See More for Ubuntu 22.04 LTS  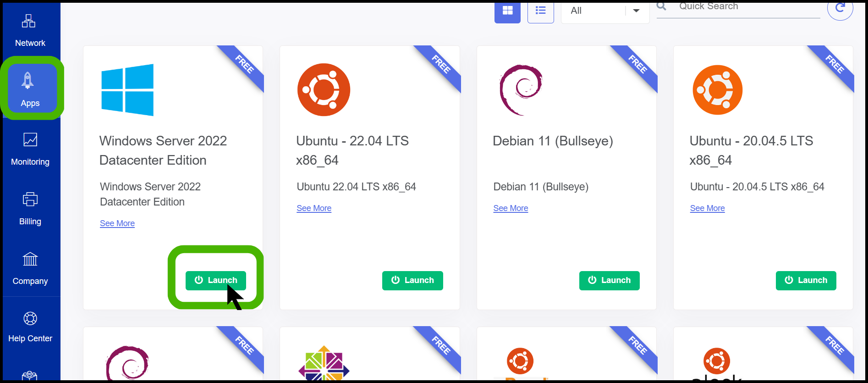[314, 208]
